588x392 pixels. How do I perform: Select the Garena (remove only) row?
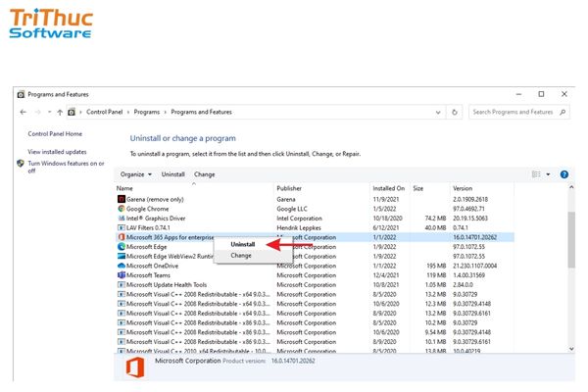point(315,199)
